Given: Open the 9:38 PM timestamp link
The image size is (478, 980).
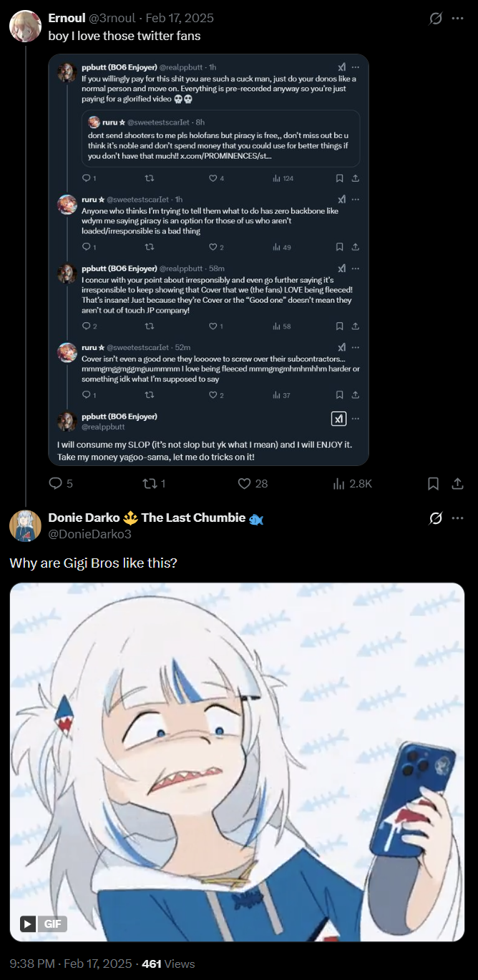Looking at the screenshot, I should coord(32,964).
